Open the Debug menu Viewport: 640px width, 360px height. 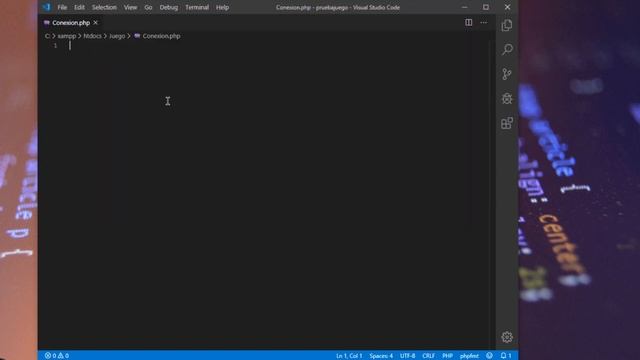(169, 7)
